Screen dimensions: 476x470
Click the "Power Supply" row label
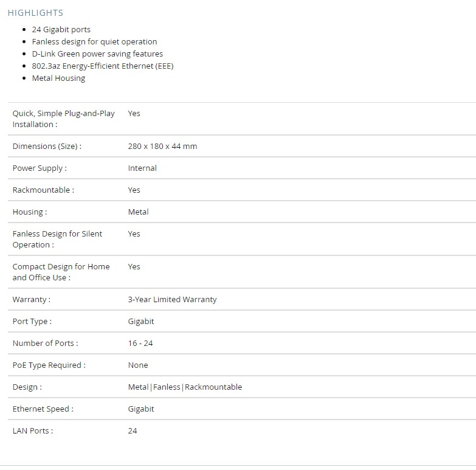[40, 168]
